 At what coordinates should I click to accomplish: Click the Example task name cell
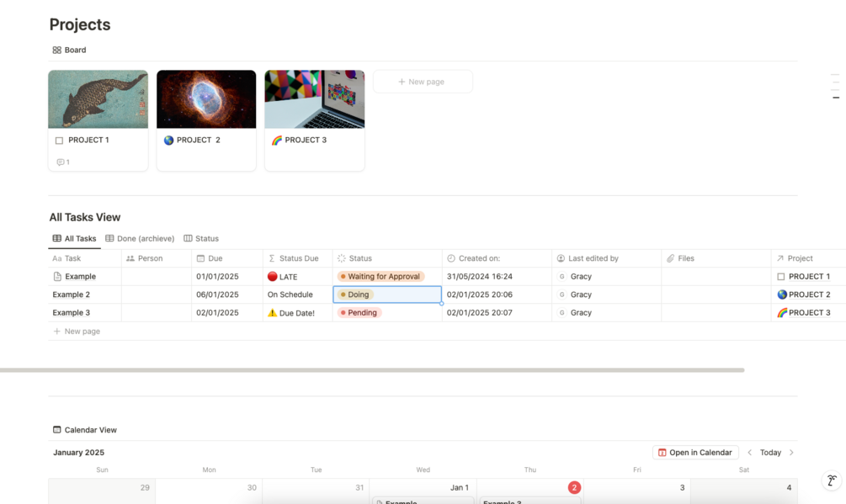pos(85,277)
